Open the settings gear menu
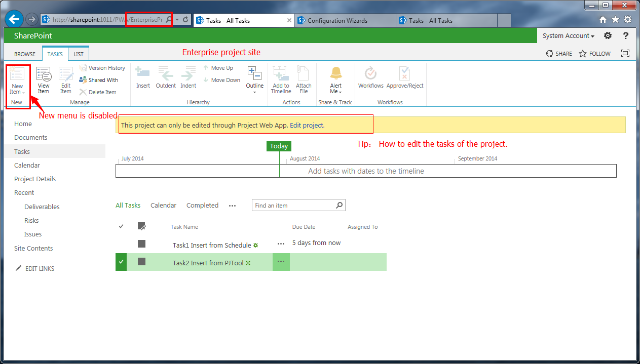 click(x=608, y=36)
